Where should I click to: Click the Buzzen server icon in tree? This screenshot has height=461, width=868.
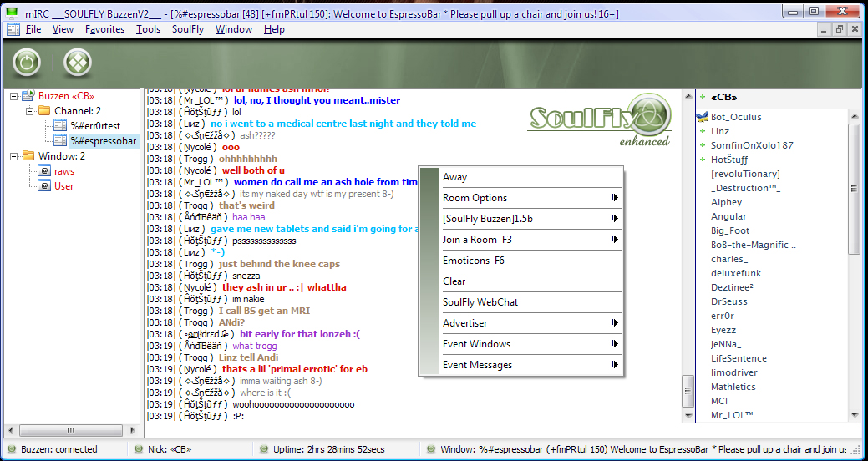coord(28,96)
